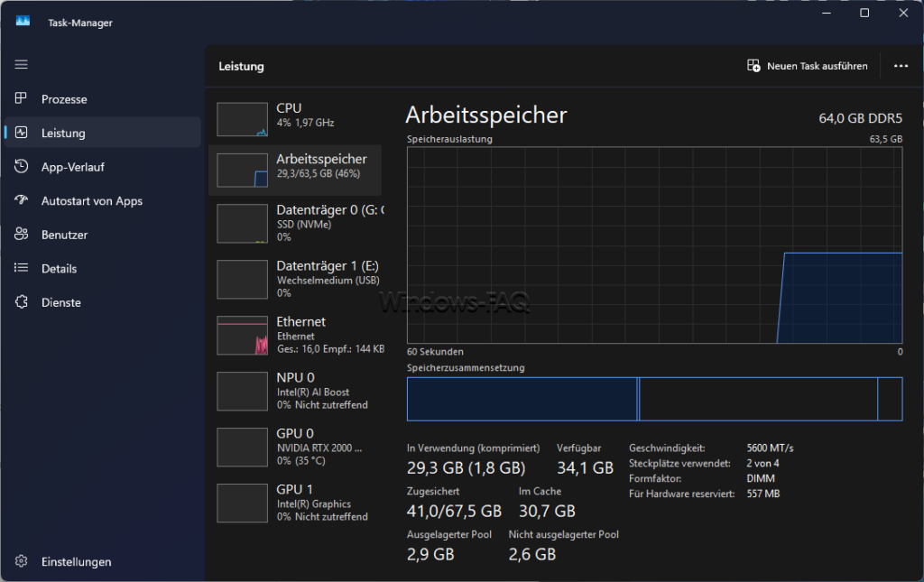Image resolution: width=924 pixels, height=582 pixels.
Task: Click the CPU label in resource list
Action: click(x=289, y=107)
